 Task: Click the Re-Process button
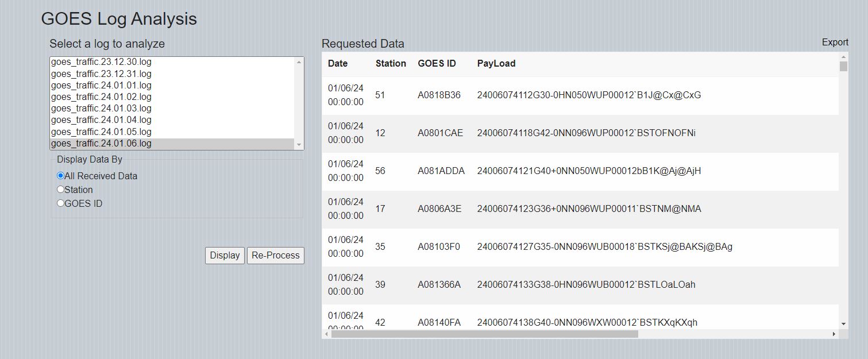point(275,256)
